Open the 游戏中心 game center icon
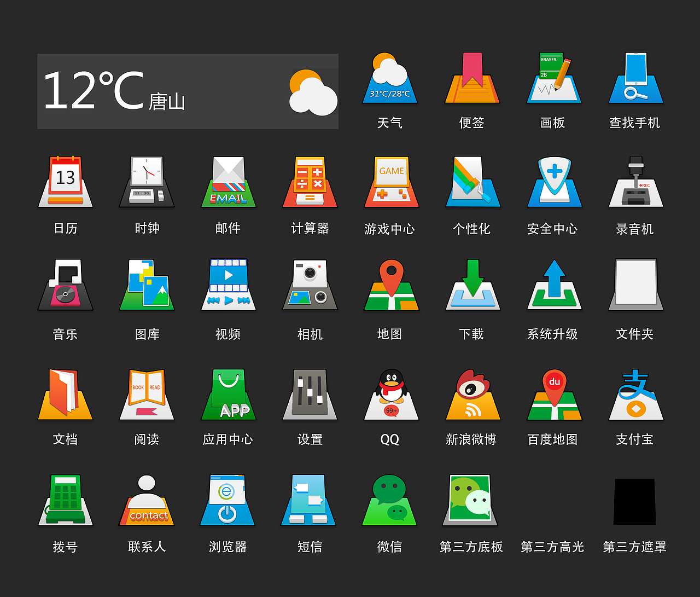The image size is (700, 597). 392,182
